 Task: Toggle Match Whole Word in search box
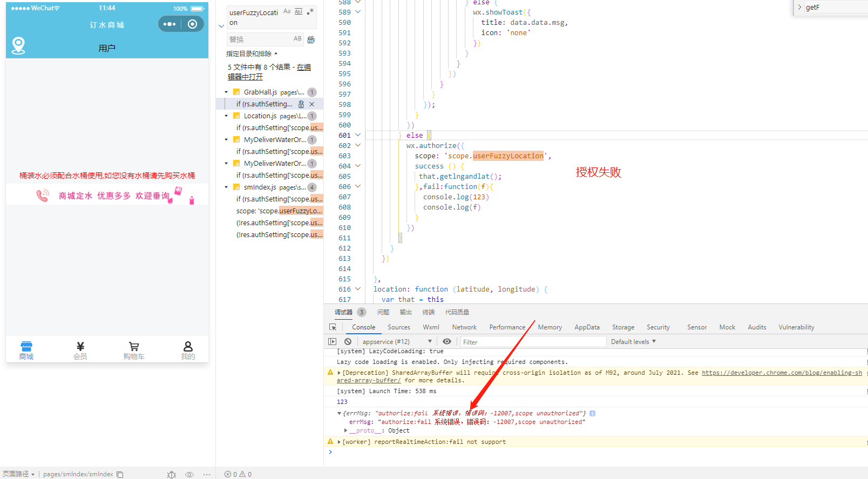[299, 11]
